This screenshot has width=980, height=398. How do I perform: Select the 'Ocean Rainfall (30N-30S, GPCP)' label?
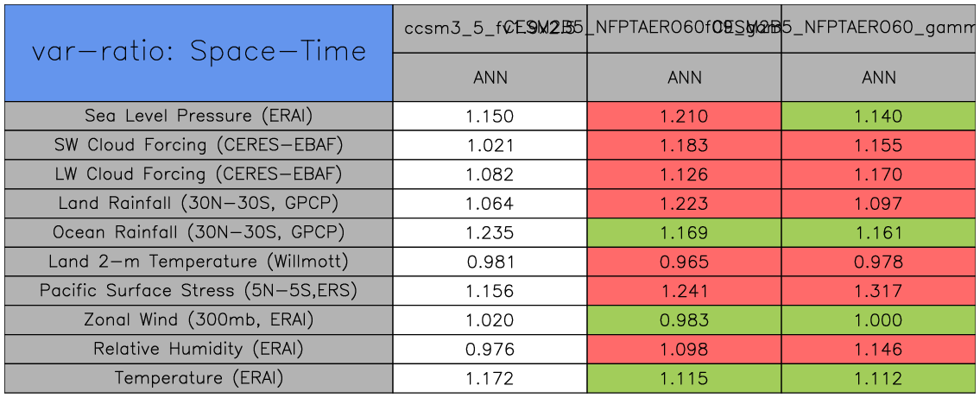pos(199,233)
